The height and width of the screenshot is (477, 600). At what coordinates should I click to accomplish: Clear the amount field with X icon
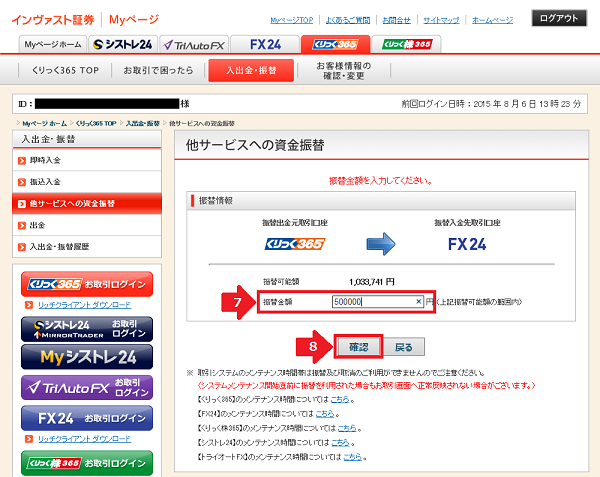click(418, 302)
